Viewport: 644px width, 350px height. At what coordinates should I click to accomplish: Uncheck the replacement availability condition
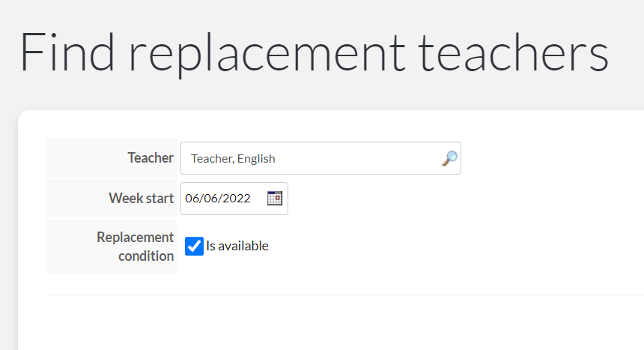point(194,246)
